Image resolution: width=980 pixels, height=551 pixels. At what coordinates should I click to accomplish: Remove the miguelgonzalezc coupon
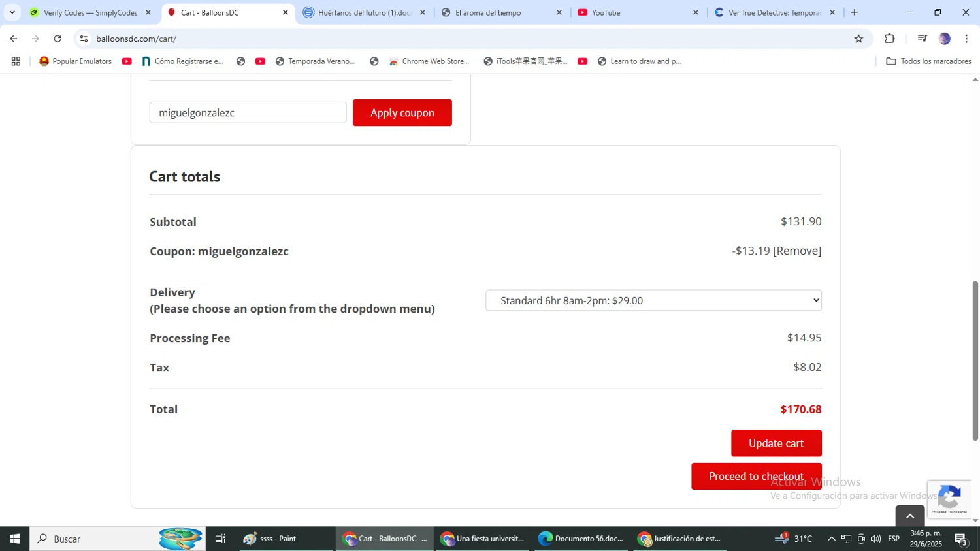[797, 251]
